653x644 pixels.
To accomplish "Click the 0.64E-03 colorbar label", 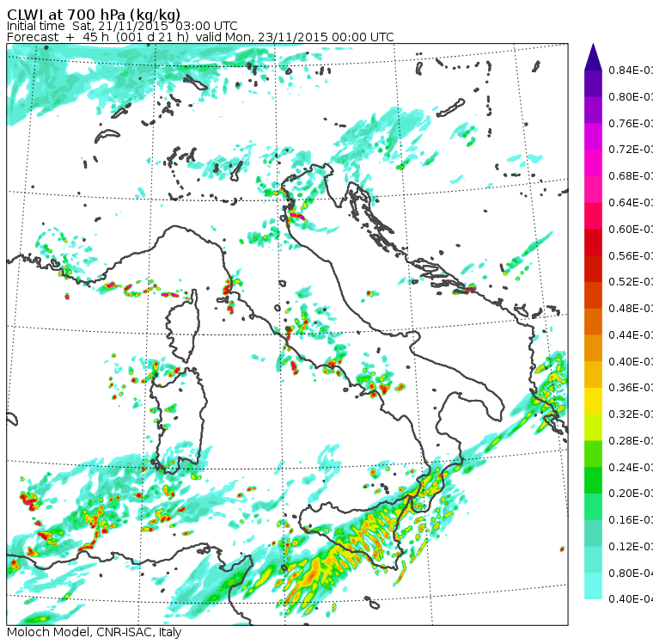I will coord(631,203).
